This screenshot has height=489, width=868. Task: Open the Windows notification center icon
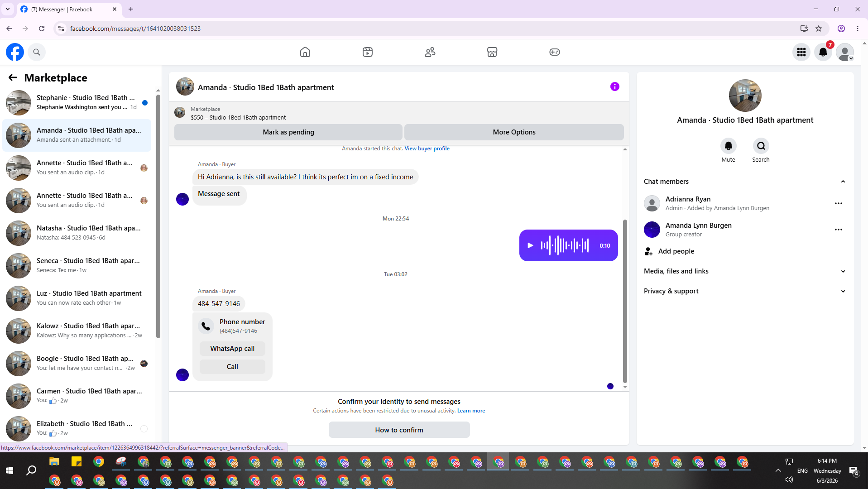[x=854, y=471]
